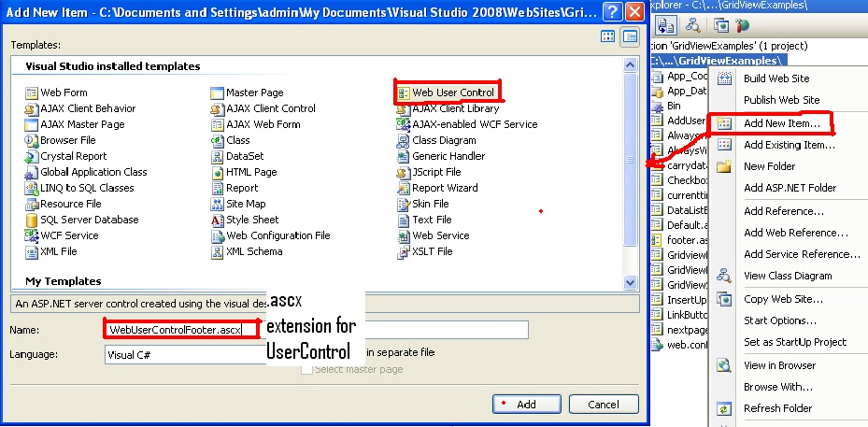Open Add ASP.NET Folder submenu
The height and width of the screenshot is (427, 868).
coord(790,188)
